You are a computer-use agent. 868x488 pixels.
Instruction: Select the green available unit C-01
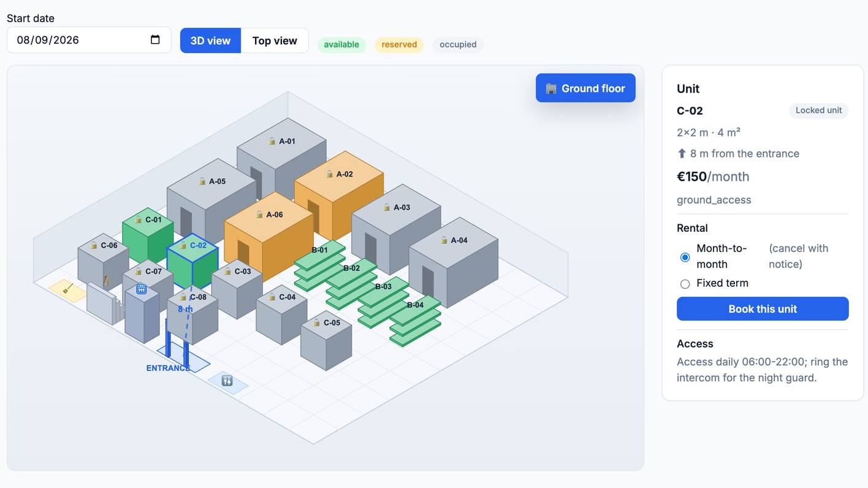point(147,234)
